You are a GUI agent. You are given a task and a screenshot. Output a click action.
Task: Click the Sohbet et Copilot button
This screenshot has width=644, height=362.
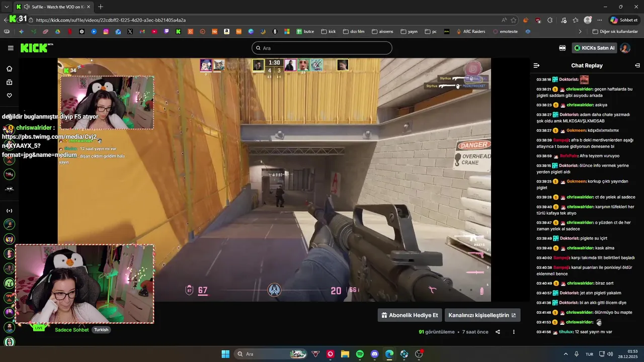click(623, 20)
